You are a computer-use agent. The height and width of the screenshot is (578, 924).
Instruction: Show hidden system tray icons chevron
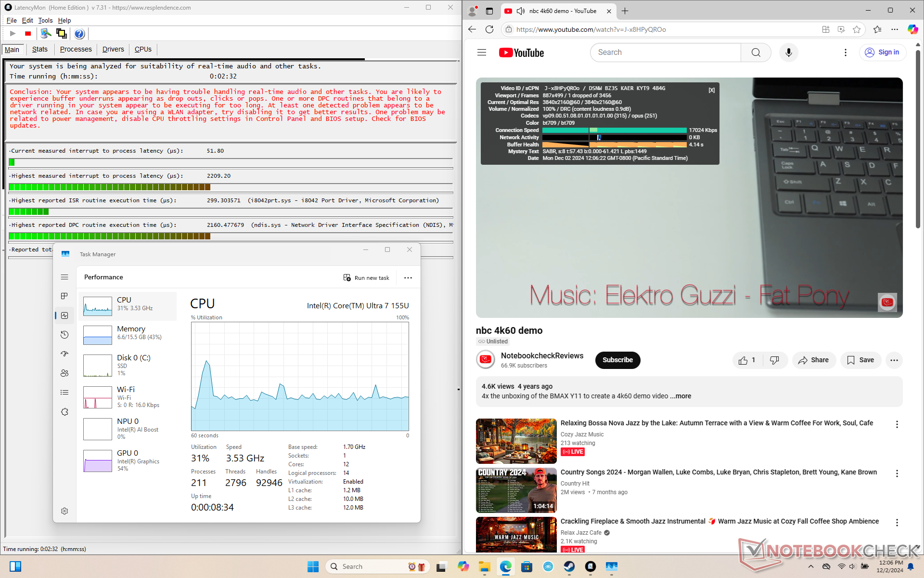point(810,566)
